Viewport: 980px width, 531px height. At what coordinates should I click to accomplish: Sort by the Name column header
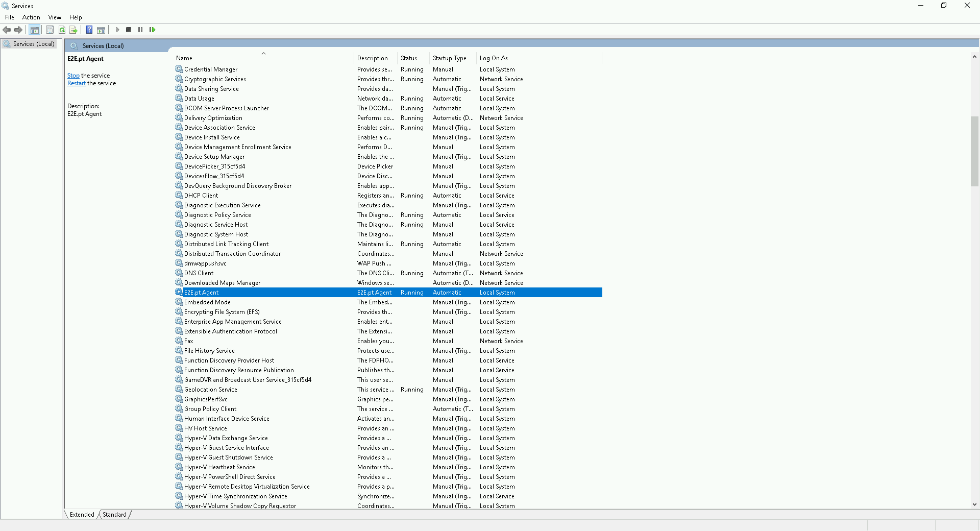click(184, 58)
